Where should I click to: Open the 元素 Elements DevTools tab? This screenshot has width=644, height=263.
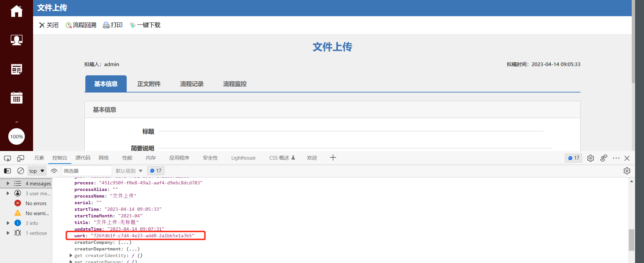[x=39, y=158]
